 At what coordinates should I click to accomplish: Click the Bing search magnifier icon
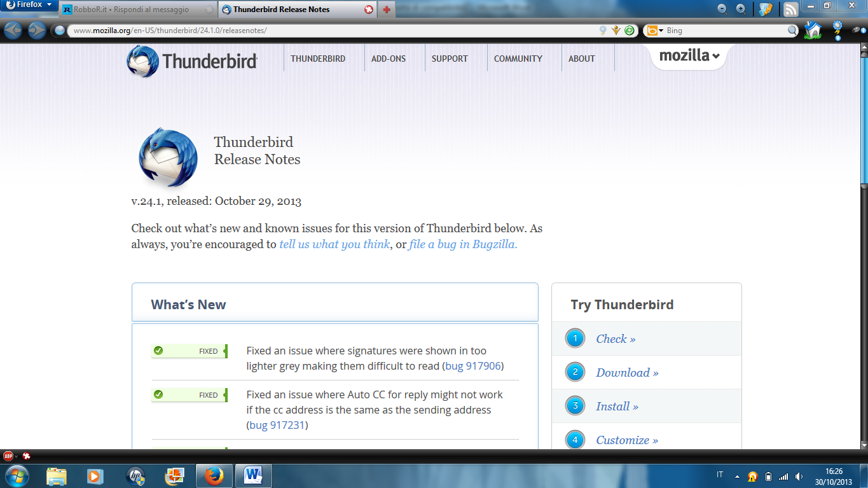[x=792, y=31]
